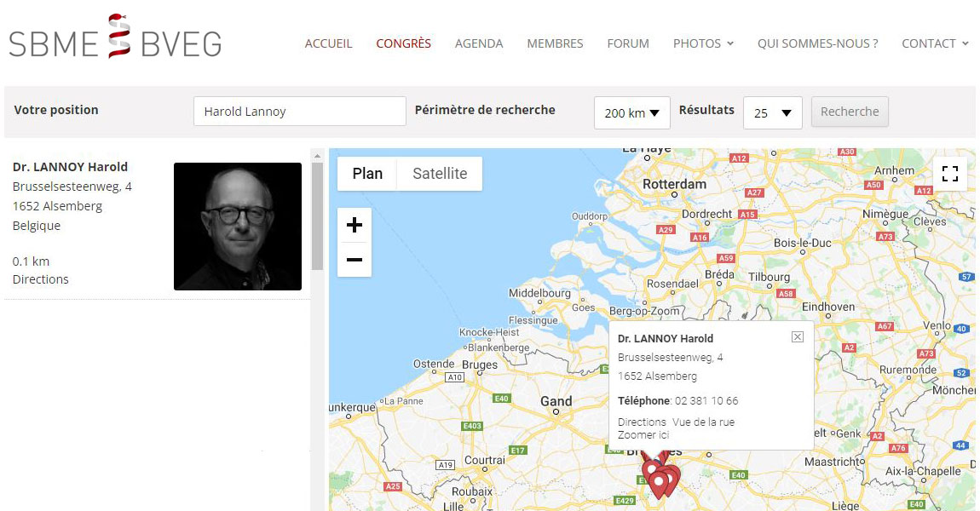980x511 pixels.
Task: Zoom out the map with minus button
Action: click(355, 260)
